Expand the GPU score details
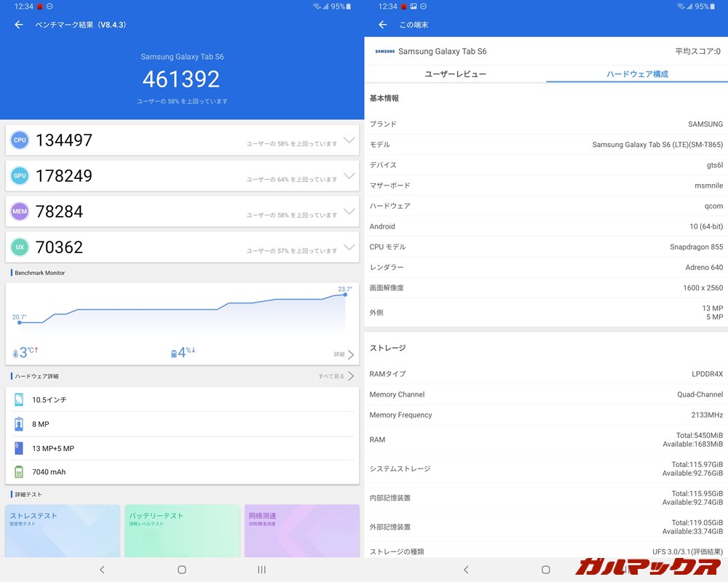728x582 pixels. [349, 175]
